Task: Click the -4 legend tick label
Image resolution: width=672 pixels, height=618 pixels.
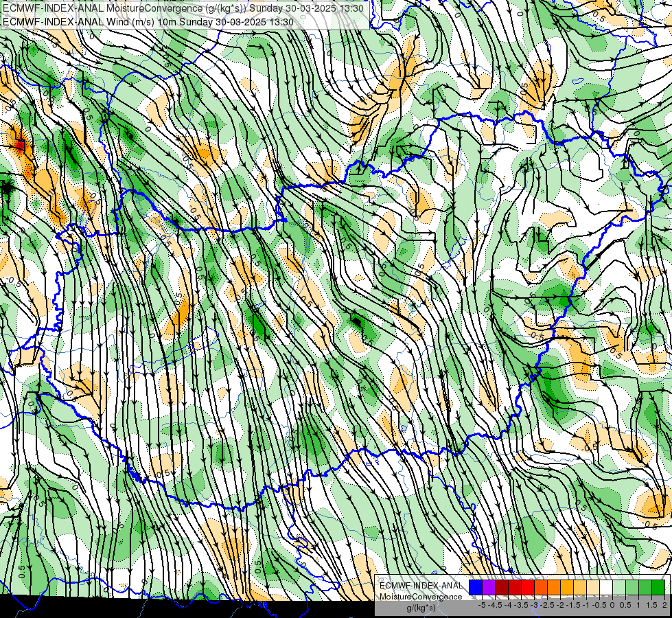Action: (x=508, y=605)
